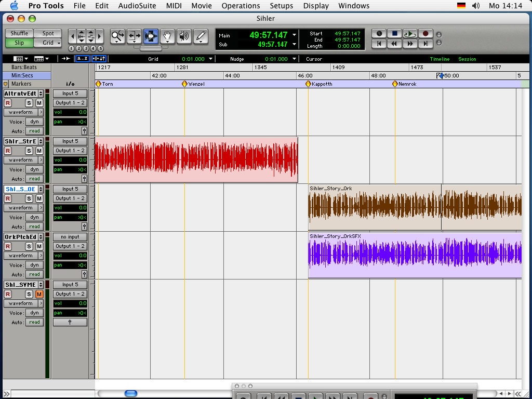Select Slip edit mode

pyautogui.click(x=19, y=43)
